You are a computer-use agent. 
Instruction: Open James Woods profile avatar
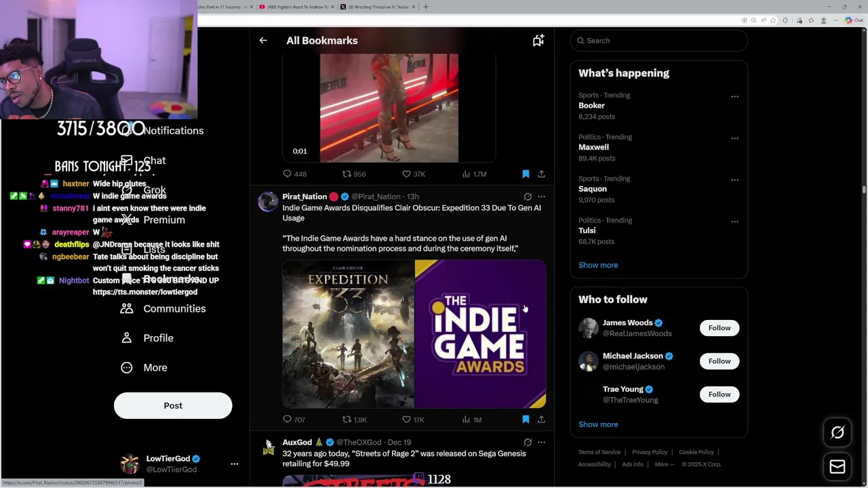[x=589, y=328]
